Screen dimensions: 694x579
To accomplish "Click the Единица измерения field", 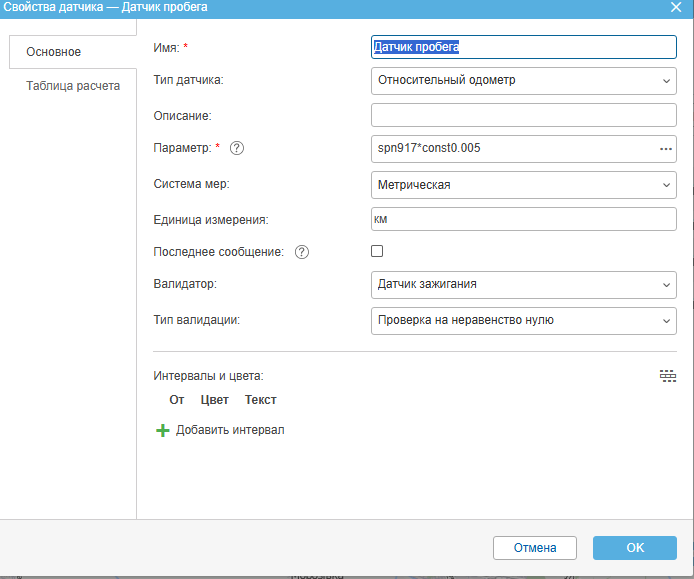I will [523, 219].
